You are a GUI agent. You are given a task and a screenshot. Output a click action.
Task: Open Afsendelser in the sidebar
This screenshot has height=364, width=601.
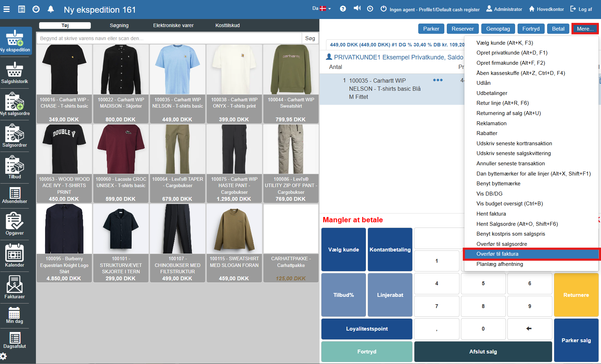pos(14,196)
